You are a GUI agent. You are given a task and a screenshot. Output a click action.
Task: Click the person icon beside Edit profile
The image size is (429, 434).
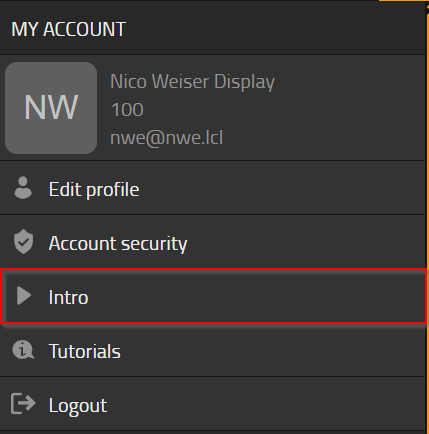(x=23, y=188)
